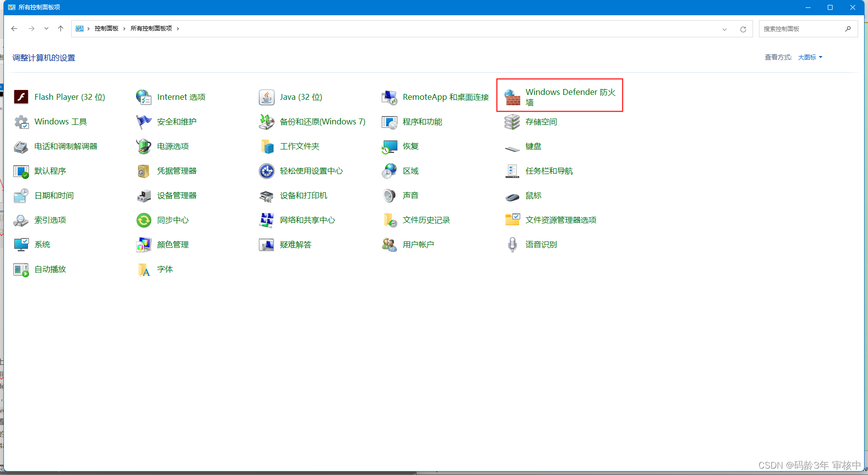Go back with the back arrow

click(x=14, y=29)
